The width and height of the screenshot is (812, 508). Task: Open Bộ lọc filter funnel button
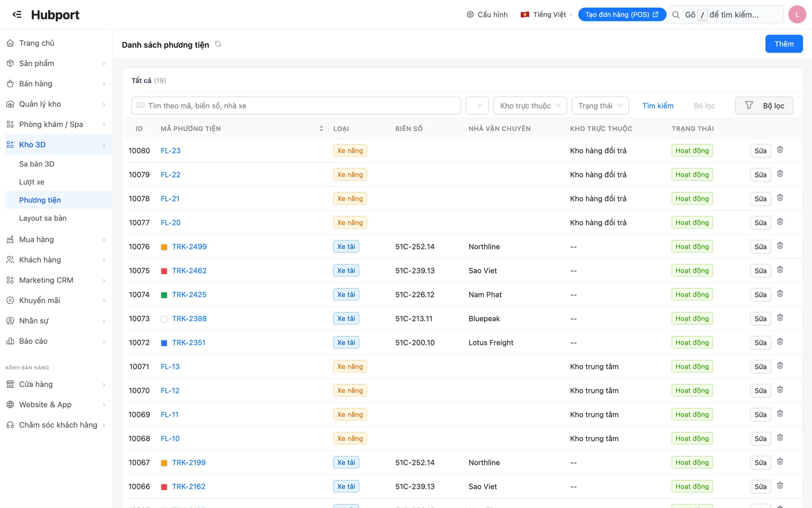point(764,105)
